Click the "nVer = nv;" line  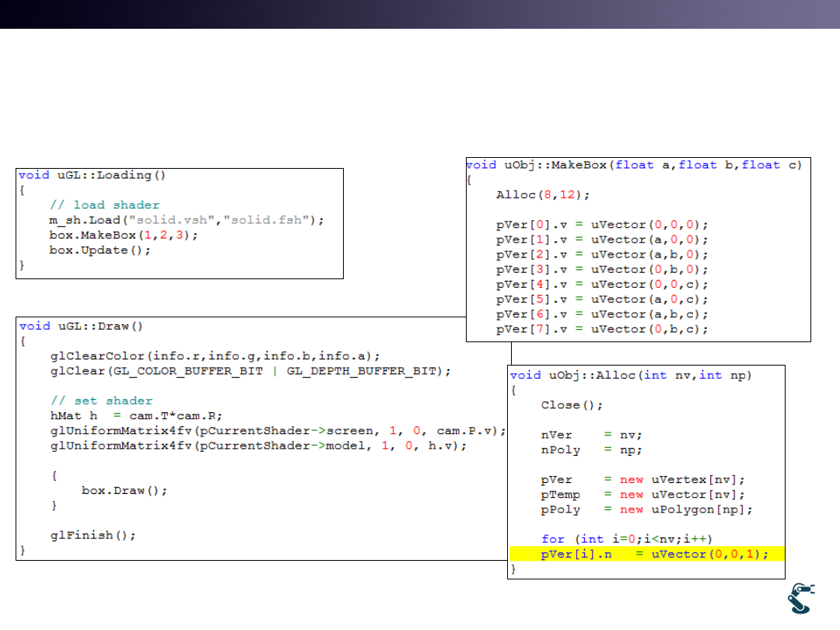591,436
